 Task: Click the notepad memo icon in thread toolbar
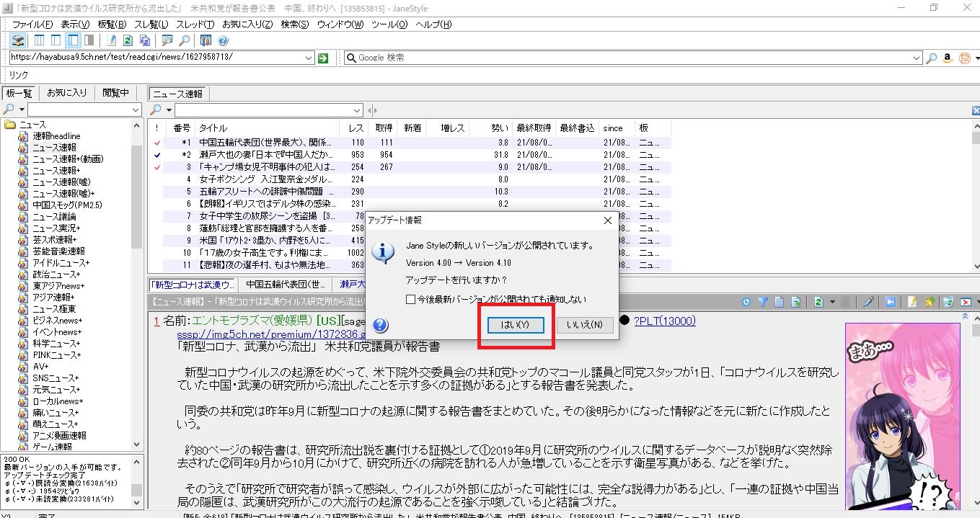(912, 302)
